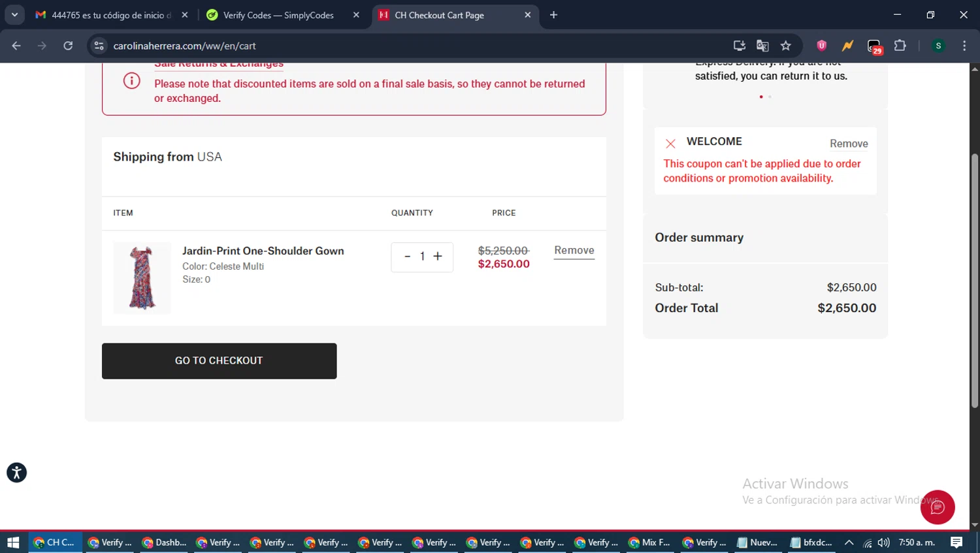Click the browser forward arrow

pos(42,46)
